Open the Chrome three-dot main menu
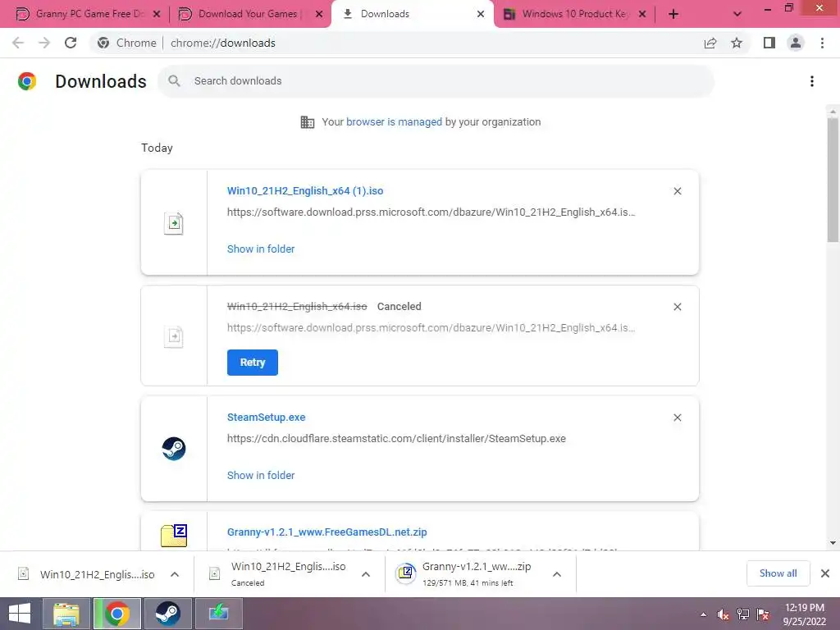The height and width of the screenshot is (630, 840). (822, 43)
